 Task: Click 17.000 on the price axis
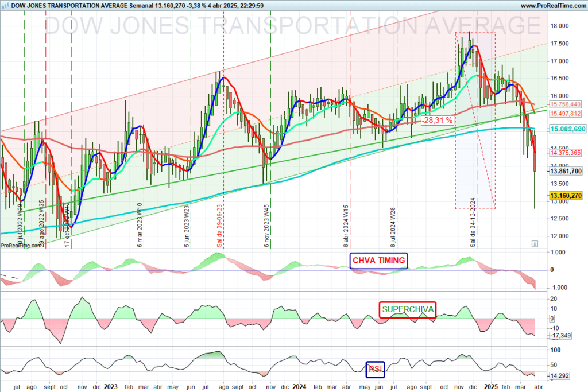coord(559,61)
